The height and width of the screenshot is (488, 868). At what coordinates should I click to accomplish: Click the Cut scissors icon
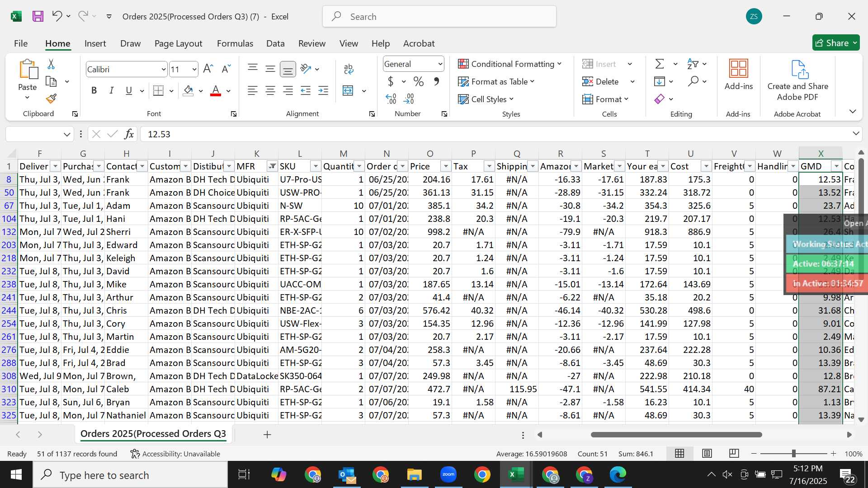51,64
